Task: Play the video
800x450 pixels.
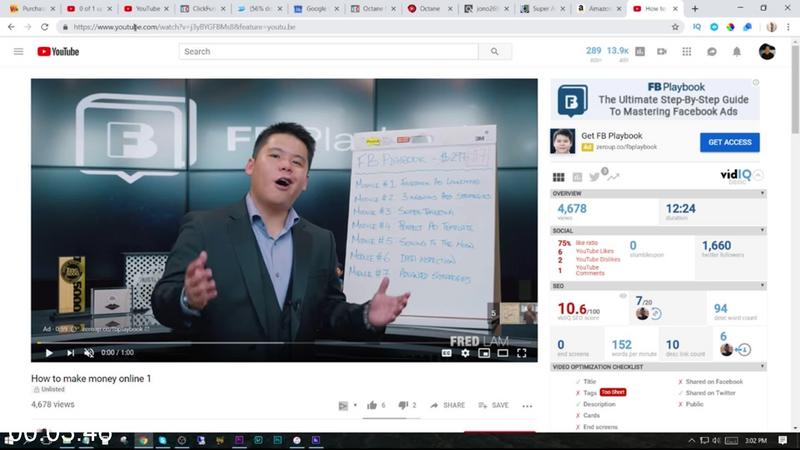Action: [49, 353]
